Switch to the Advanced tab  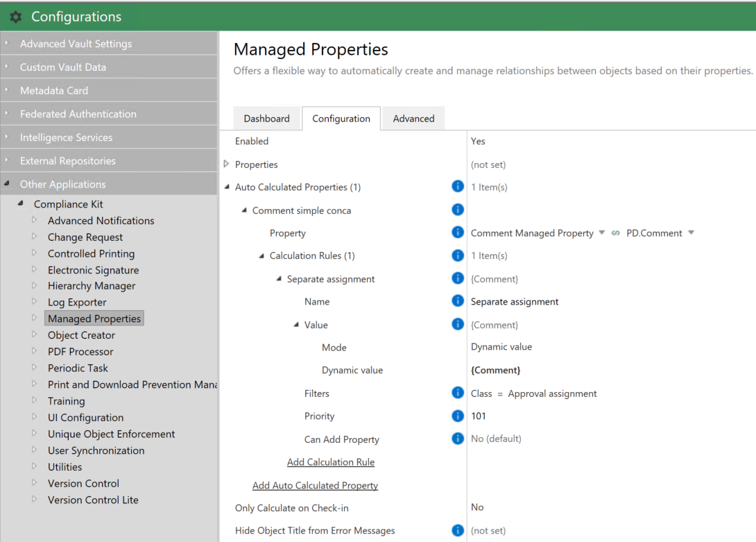click(413, 118)
